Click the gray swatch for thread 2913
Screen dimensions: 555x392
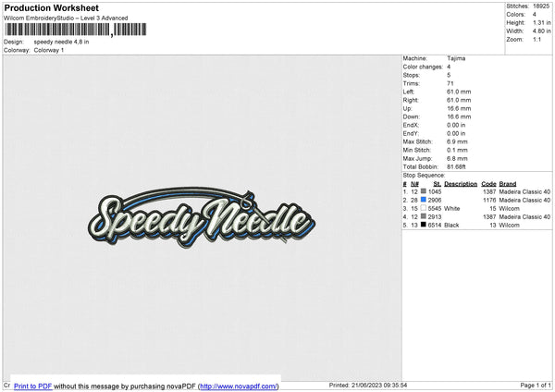pyautogui.click(x=424, y=216)
